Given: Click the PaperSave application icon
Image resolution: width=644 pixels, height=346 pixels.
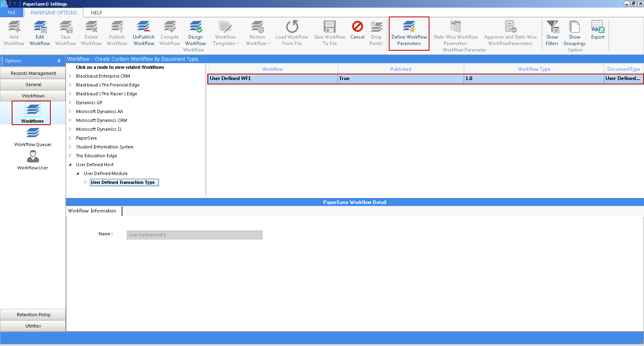Looking at the screenshot, I should 4,4.
